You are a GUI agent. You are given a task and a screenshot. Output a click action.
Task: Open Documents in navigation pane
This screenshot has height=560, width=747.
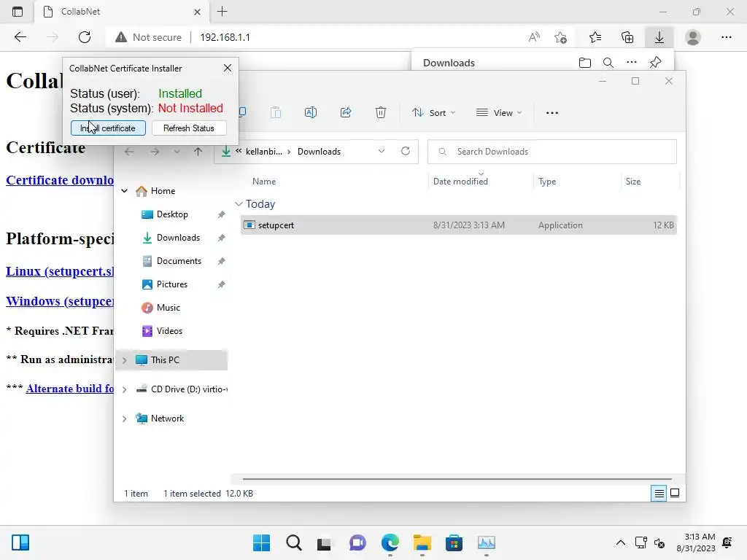coord(179,261)
